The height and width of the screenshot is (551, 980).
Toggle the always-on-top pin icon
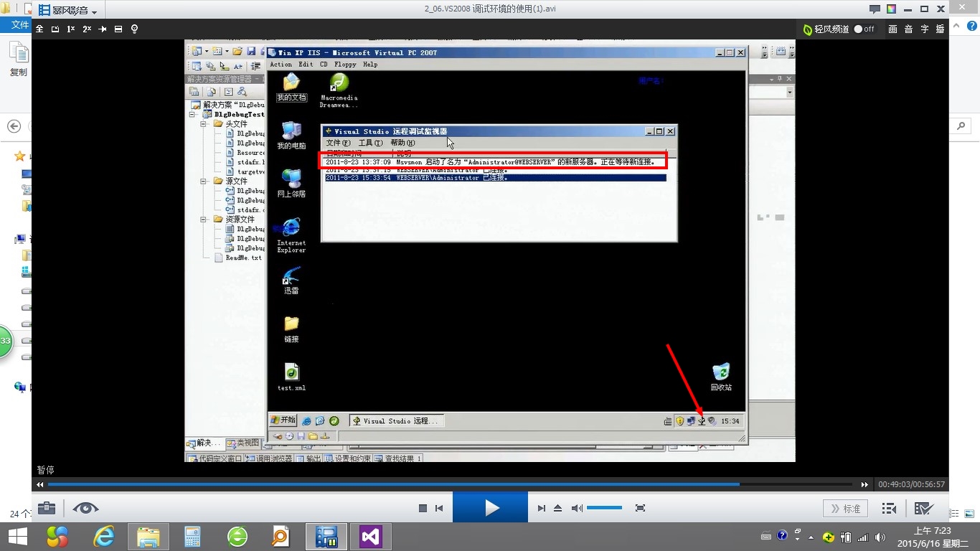[x=103, y=29]
